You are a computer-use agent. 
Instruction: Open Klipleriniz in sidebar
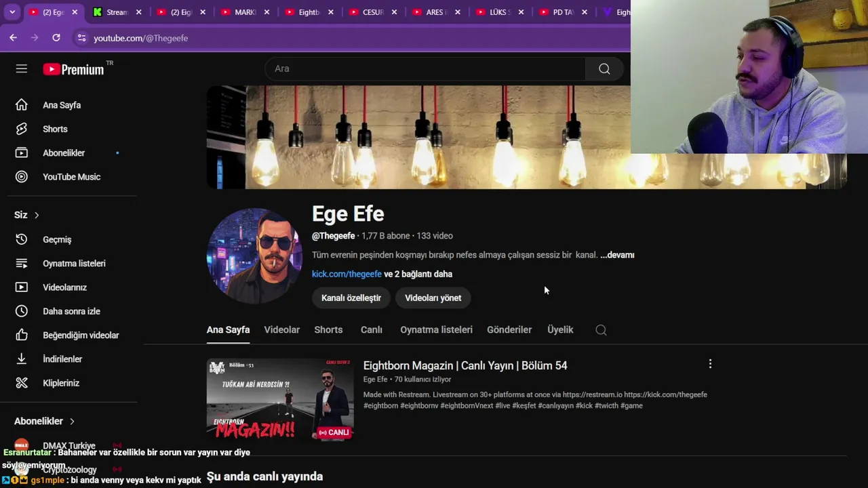tap(61, 383)
